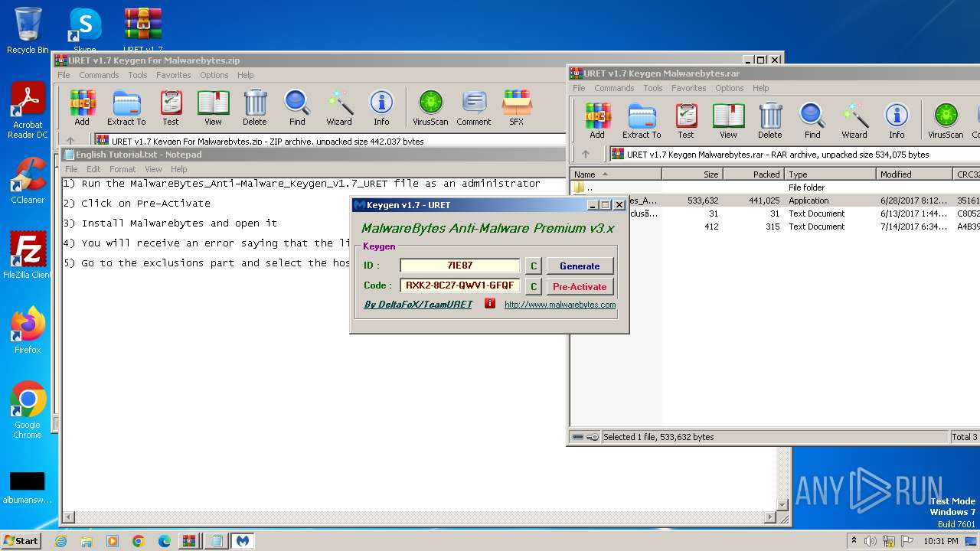Open Wizard in the rar WinRAR window

(x=854, y=121)
